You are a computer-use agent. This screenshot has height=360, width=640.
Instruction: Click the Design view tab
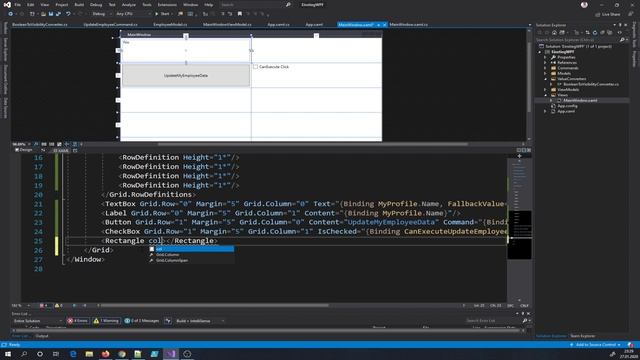tap(24, 150)
